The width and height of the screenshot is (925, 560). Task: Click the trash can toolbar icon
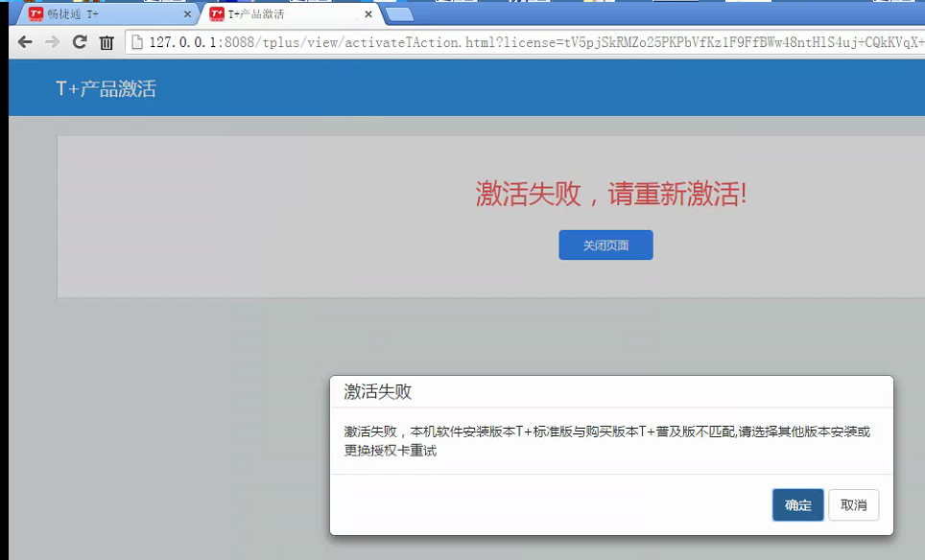tap(107, 42)
